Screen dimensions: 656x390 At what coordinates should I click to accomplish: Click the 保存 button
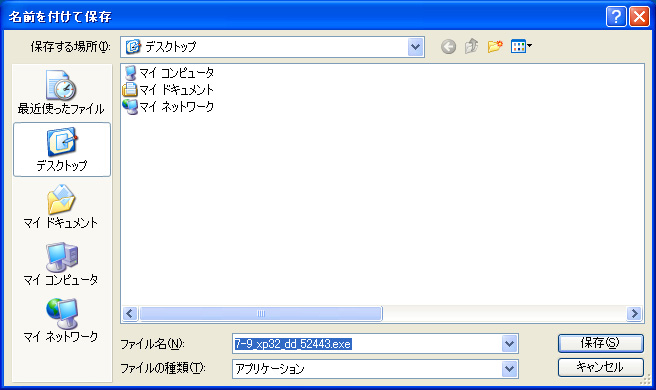600,343
